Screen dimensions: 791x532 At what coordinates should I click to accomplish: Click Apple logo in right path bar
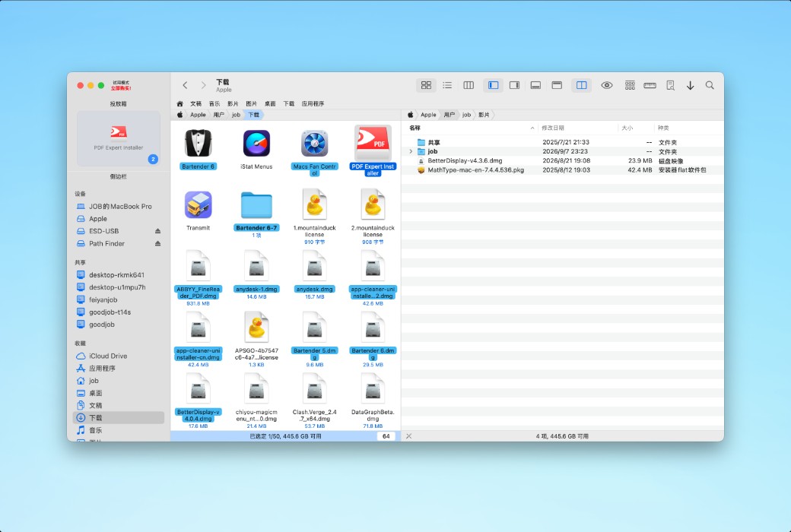tap(411, 115)
